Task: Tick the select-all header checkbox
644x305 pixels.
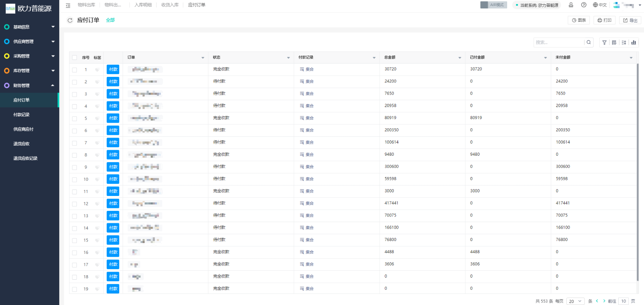Action: coord(74,58)
